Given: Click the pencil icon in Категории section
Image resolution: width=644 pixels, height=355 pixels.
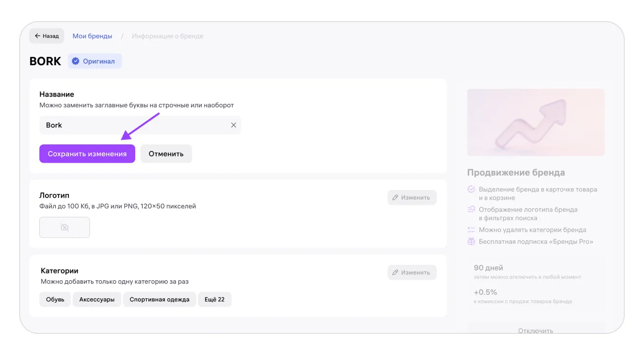Looking at the screenshot, I should (395, 272).
